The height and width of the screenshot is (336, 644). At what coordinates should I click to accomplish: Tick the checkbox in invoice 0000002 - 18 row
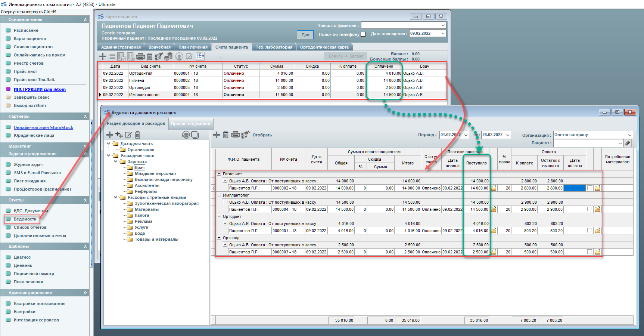pyautogui.click(x=589, y=188)
